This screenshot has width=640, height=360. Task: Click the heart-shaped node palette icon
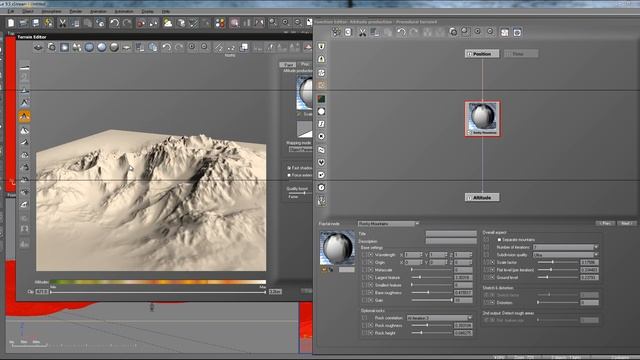click(321, 162)
